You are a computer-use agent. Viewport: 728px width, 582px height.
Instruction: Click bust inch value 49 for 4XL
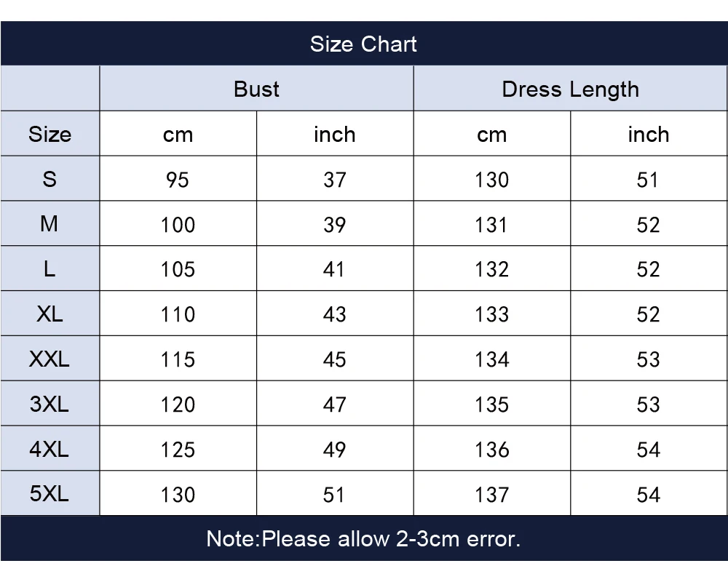pos(334,450)
